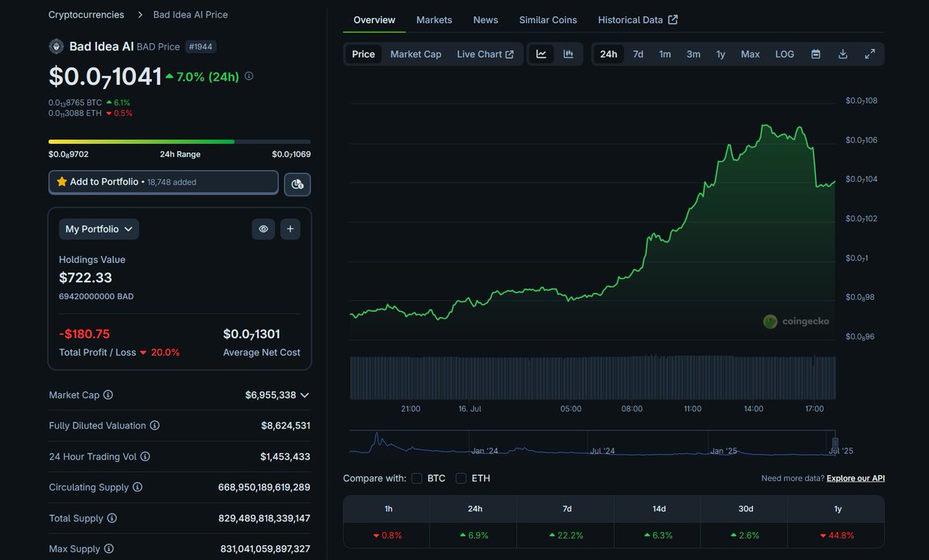This screenshot has width=929, height=560.
Task: Open the line chart view icon
Action: [x=541, y=54]
